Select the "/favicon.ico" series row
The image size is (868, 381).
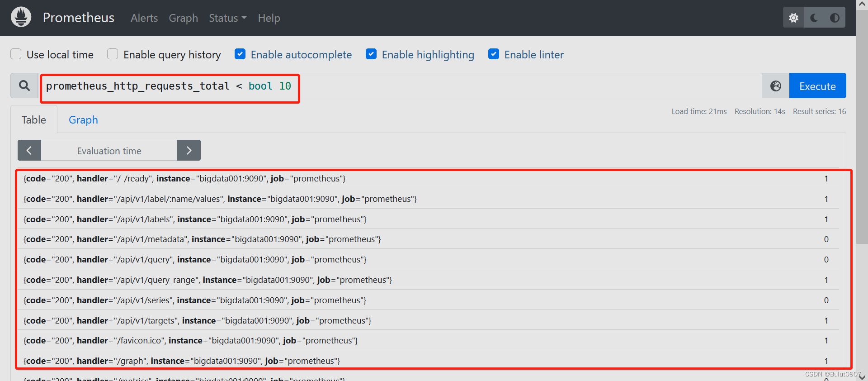click(428, 341)
